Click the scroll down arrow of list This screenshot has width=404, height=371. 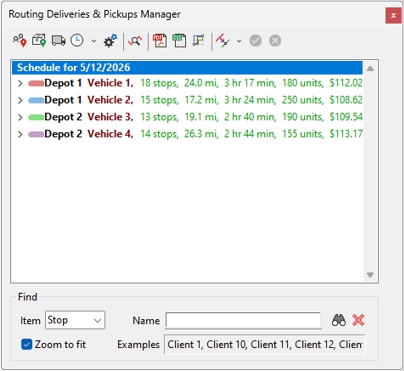point(370,275)
